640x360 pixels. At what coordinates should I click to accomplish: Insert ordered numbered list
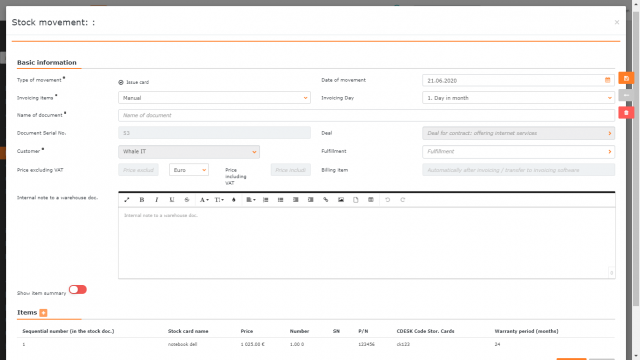point(266,200)
